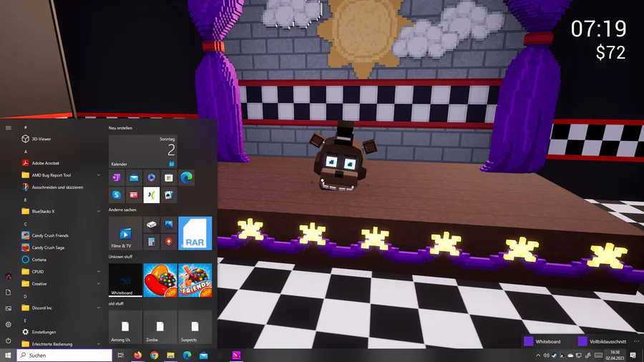Screen dimensions: 644x362
Task: Open Candy Crush Saga in app list
Action: 61,248
